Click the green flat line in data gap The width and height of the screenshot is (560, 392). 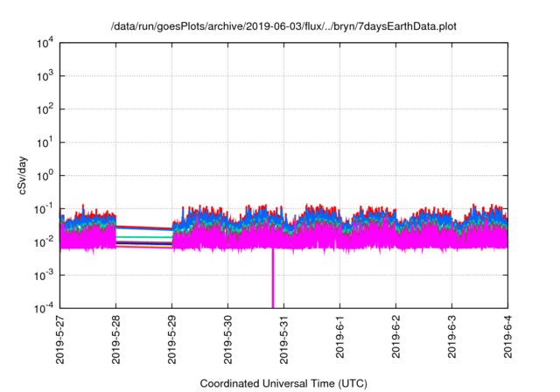(144, 237)
